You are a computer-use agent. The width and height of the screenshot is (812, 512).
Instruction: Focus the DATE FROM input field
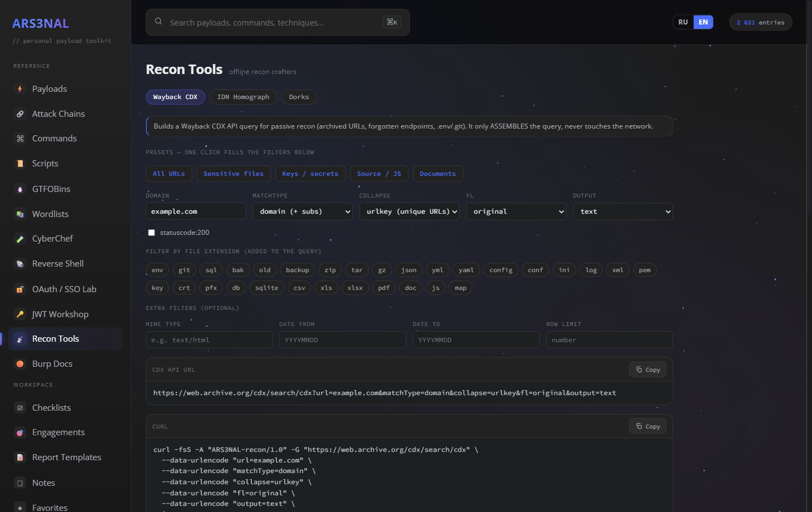(x=343, y=340)
